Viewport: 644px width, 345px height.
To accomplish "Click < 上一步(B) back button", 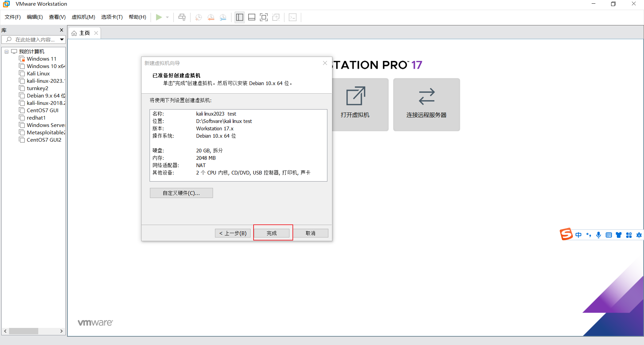I will pyautogui.click(x=233, y=233).
